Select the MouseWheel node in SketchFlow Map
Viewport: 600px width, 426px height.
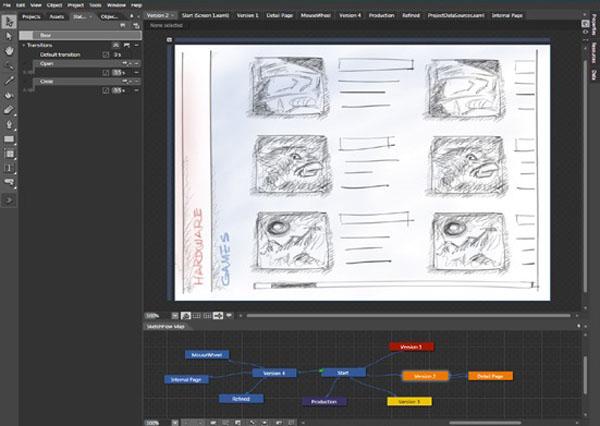207,355
